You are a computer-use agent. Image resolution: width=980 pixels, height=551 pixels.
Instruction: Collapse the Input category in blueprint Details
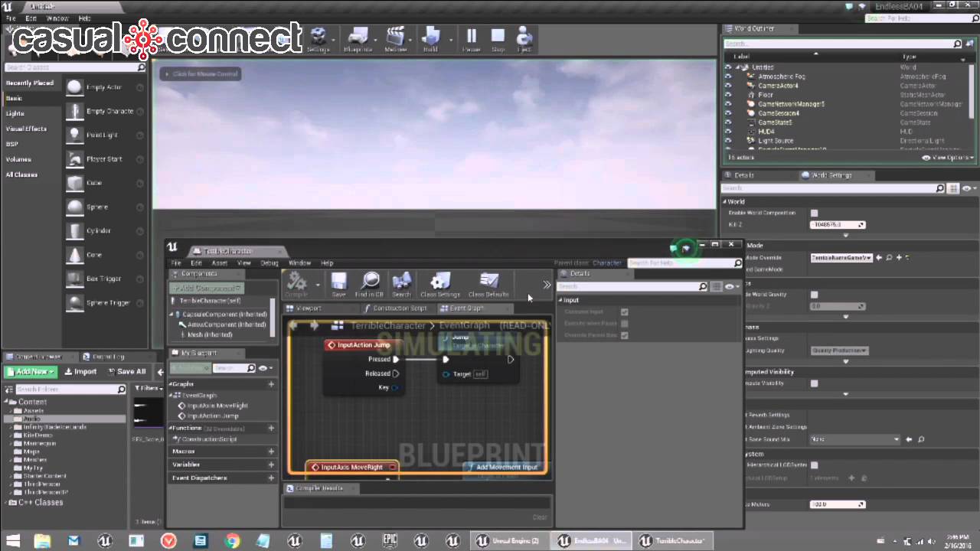pos(560,300)
